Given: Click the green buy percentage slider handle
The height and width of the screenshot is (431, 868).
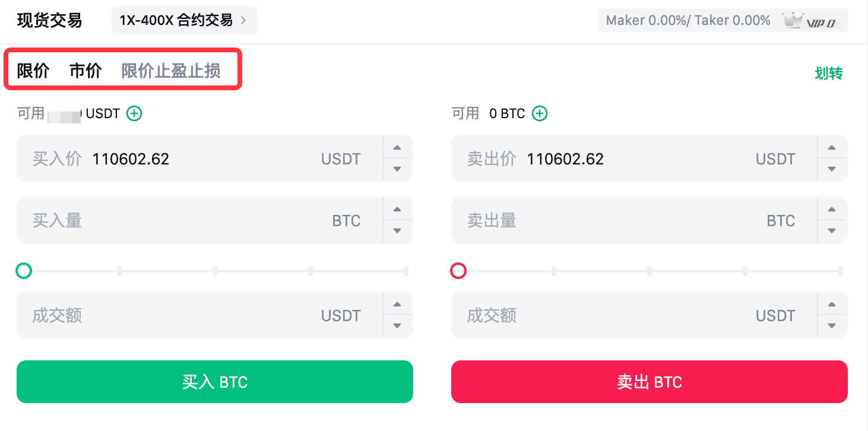Looking at the screenshot, I should coord(24,271).
